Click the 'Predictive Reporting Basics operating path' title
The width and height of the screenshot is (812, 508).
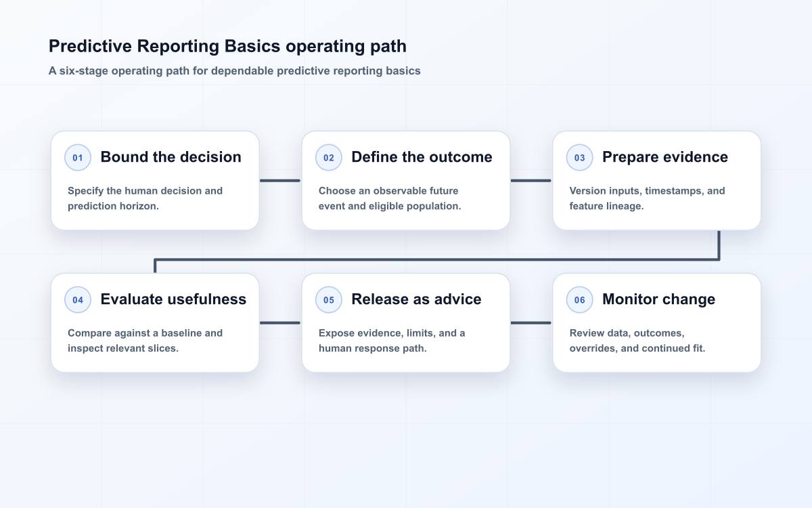tap(228, 46)
